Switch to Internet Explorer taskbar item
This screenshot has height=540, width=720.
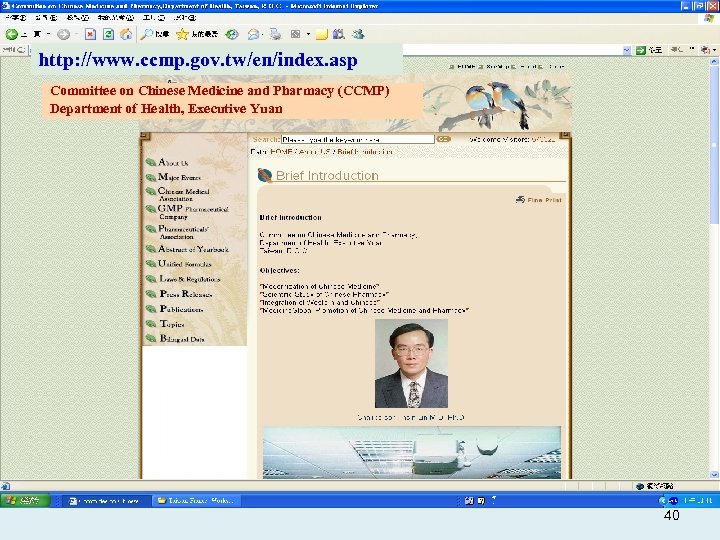pos(106,501)
